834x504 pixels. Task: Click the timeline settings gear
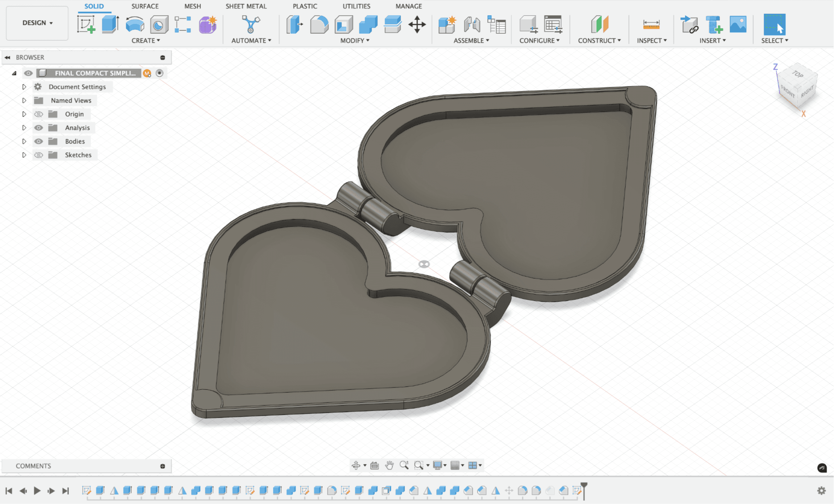click(821, 491)
